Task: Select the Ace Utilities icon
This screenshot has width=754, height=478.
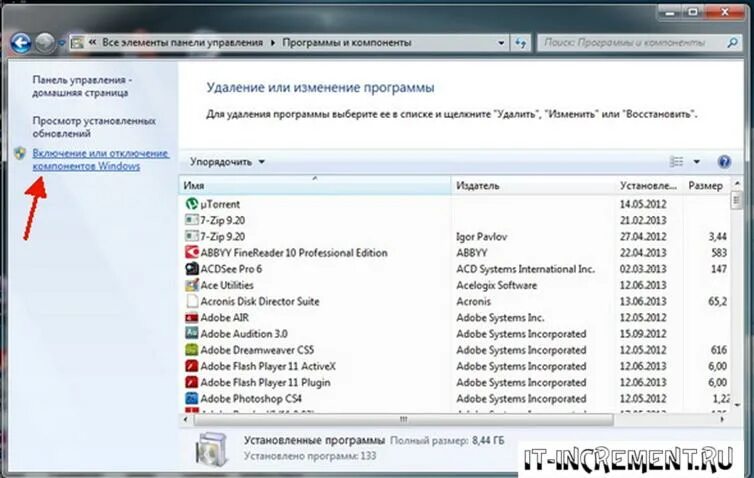Action: pos(191,285)
